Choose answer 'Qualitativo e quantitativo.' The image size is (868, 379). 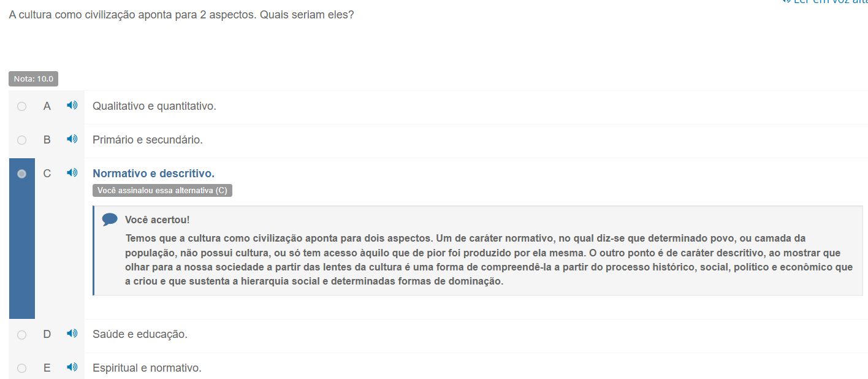tap(154, 106)
